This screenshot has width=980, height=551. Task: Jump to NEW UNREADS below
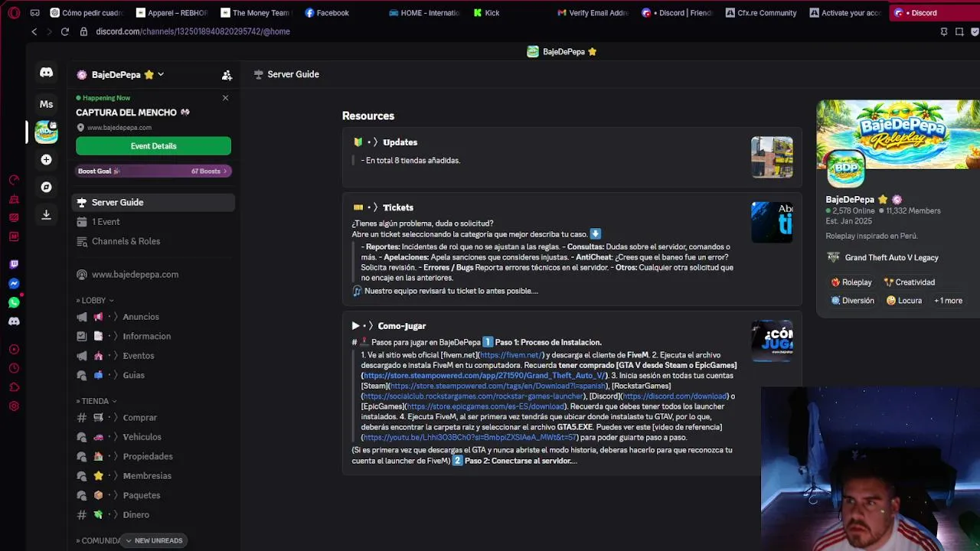154,540
